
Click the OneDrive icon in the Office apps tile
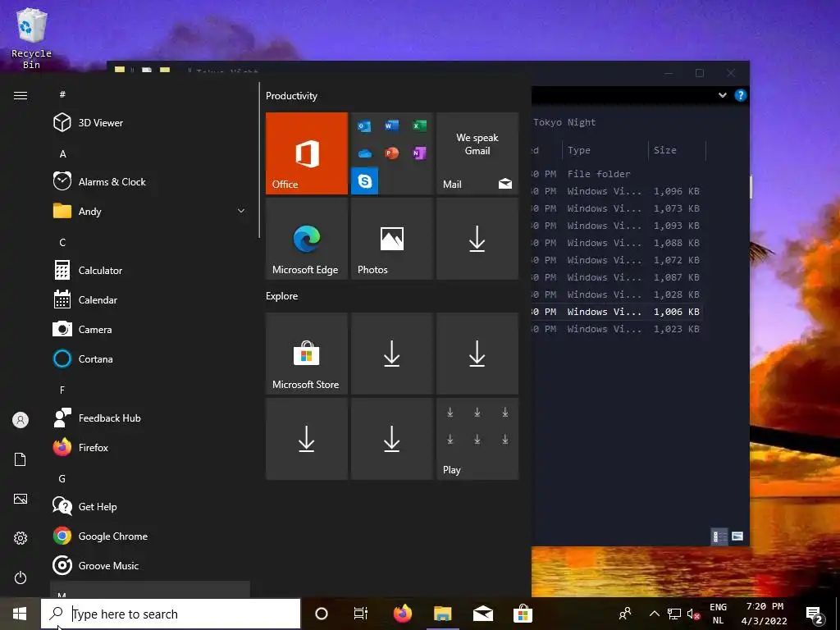364,153
